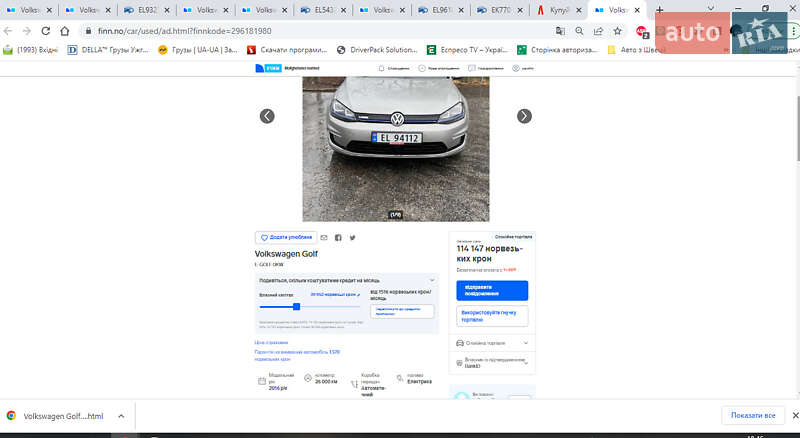Add listing to favorites with heart button
800x438 pixels.
coord(286,238)
